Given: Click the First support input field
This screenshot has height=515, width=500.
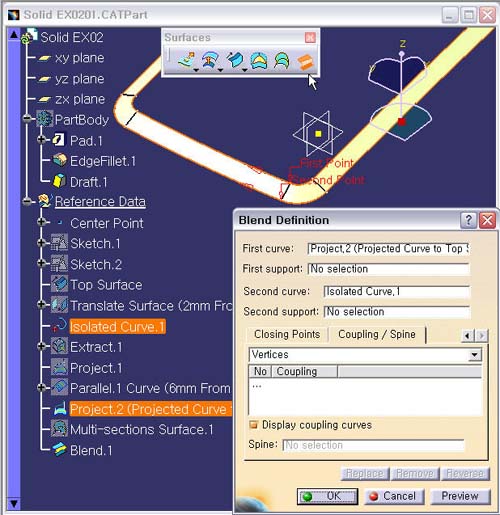Looking at the screenshot, I should coord(388,269).
